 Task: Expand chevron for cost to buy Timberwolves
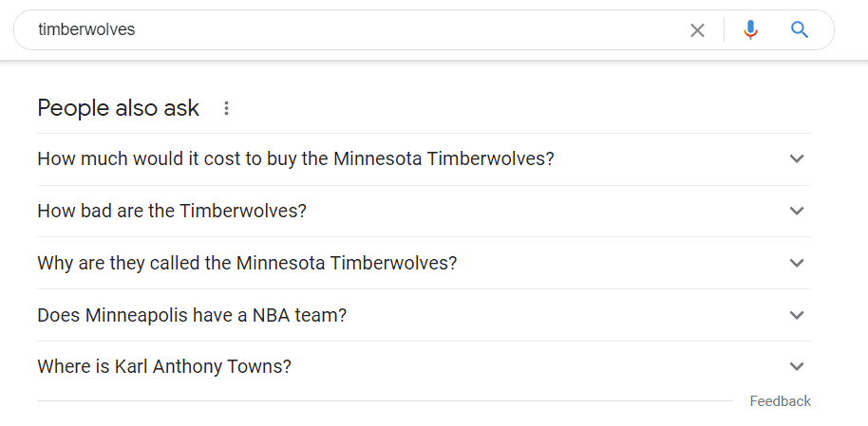coord(797,158)
